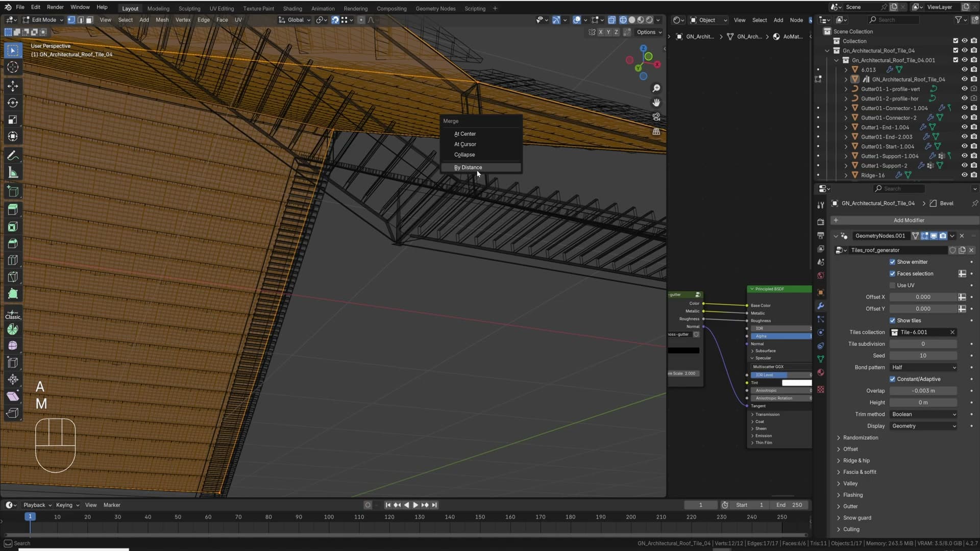980x551 pixels.
Task: Choose By Distance in Merge menu
Action: pos(481,167)
